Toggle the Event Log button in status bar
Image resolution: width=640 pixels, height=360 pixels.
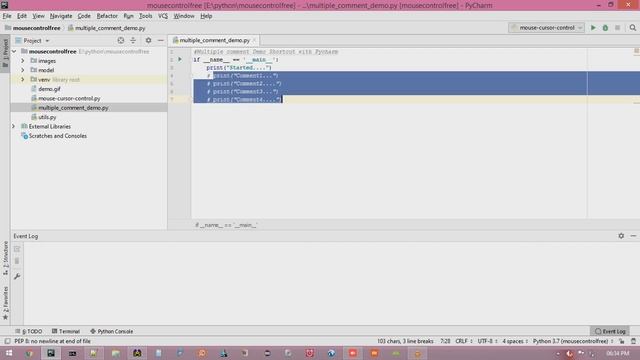(x=610, y=331)
